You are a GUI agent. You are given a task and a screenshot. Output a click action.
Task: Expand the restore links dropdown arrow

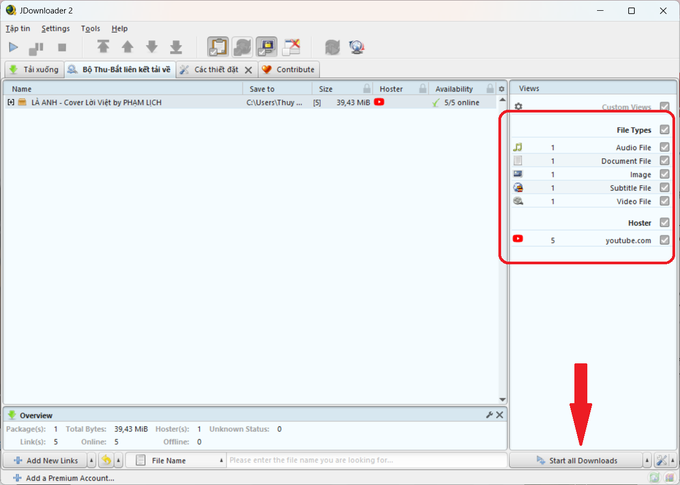pos(119,460)
